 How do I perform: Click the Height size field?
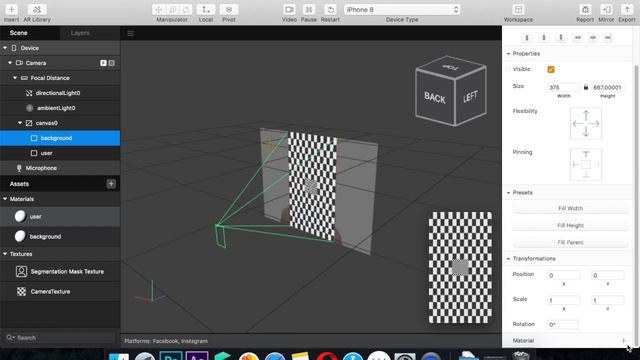click(607, 87)
